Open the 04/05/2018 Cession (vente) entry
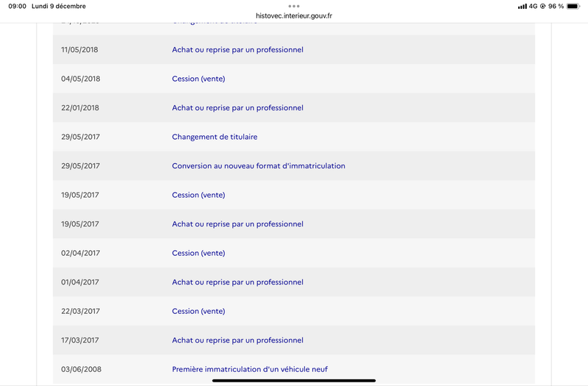The width and height of the screenshot is (588, 386). click(198, 79)
